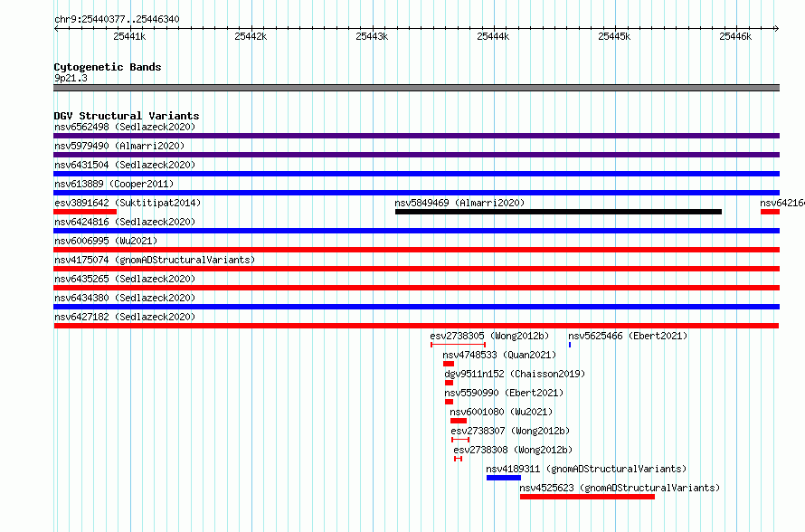Image resolution: width=805 pixels, height=532 pixels.
Task: Select nsv6424816 (Sedlazeck2020) label
Action: click(x=125, y=222)
